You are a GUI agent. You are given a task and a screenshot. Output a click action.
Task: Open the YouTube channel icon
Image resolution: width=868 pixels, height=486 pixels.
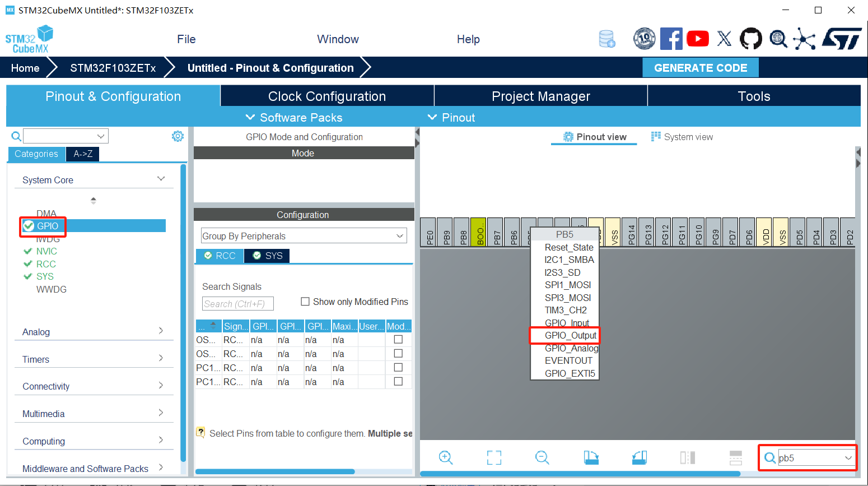click(x=698, y=39)
